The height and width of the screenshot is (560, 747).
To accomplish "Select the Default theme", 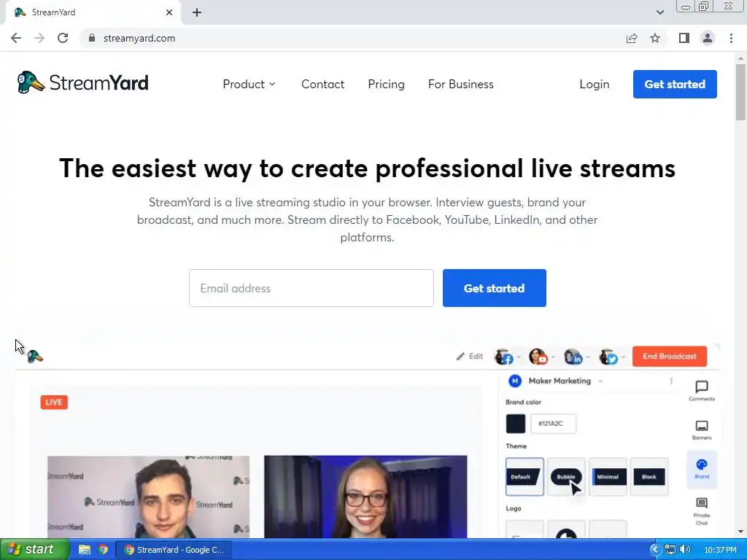I will [x=525, y=477].
